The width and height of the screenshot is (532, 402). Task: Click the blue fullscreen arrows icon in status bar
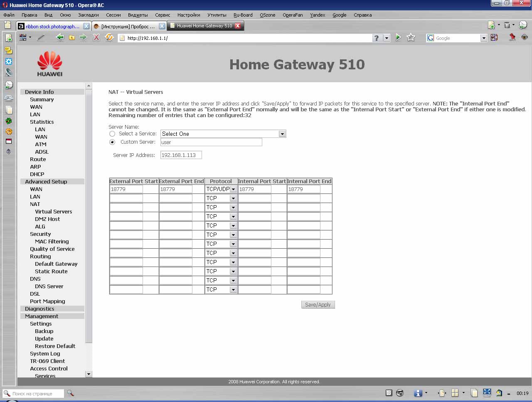pos(487,392)
